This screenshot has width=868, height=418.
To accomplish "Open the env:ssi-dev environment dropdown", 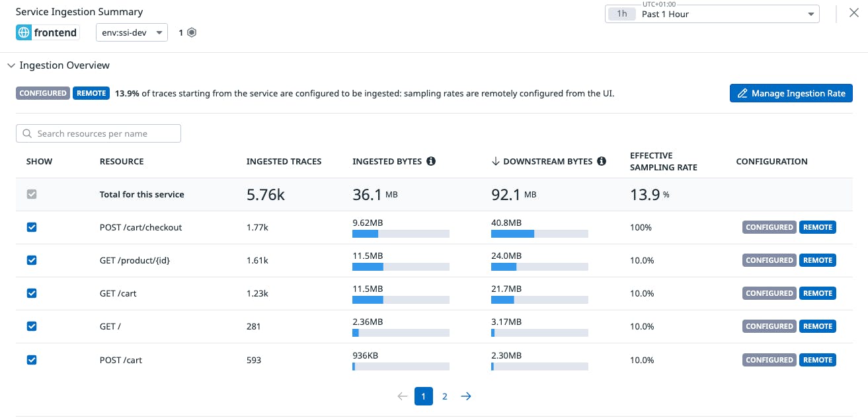I will point(132,32).
